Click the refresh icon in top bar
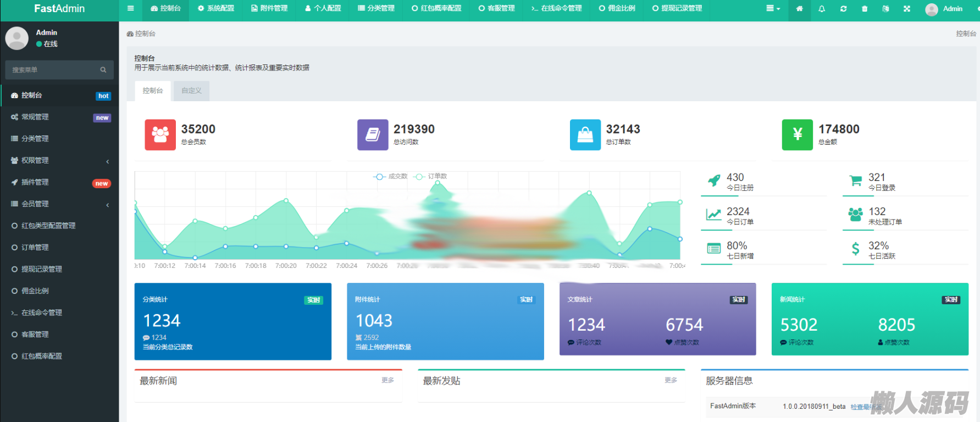980x422 pixels. pyautogui.click(x=843, y=9)
